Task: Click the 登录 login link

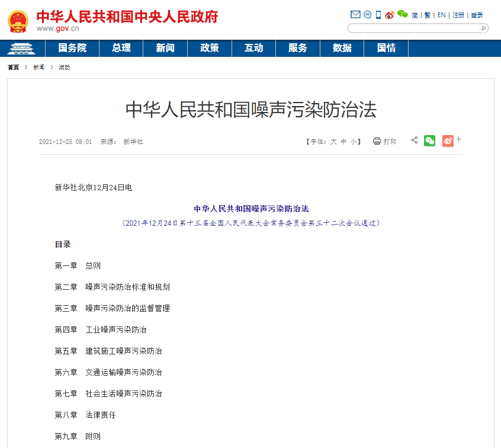Action: (x=477, y=15)
